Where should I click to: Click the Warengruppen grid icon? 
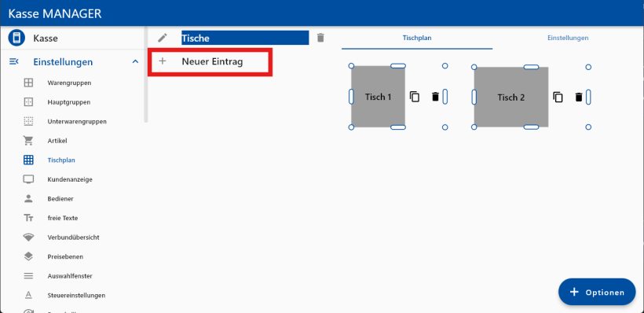point(28,83)
